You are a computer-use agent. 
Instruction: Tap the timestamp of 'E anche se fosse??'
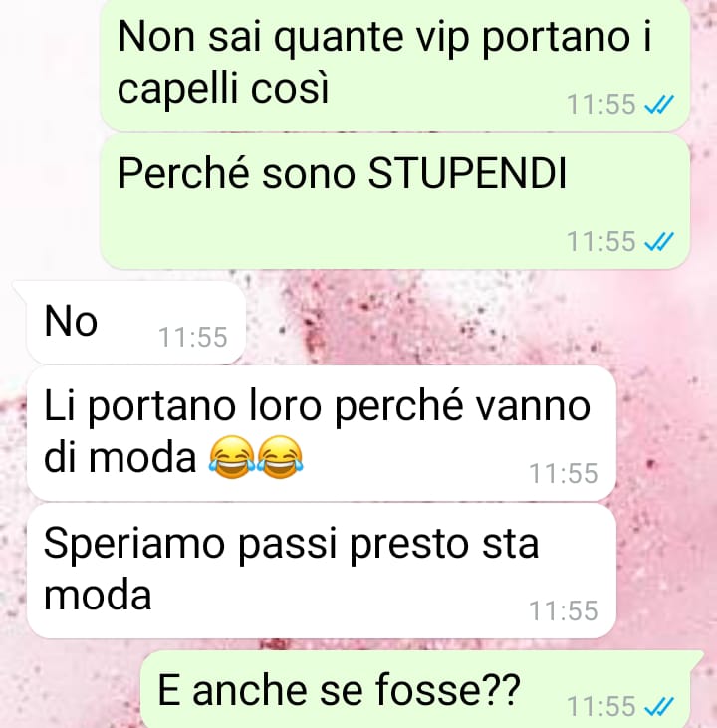pyautogui.click(x=600, y=707)
